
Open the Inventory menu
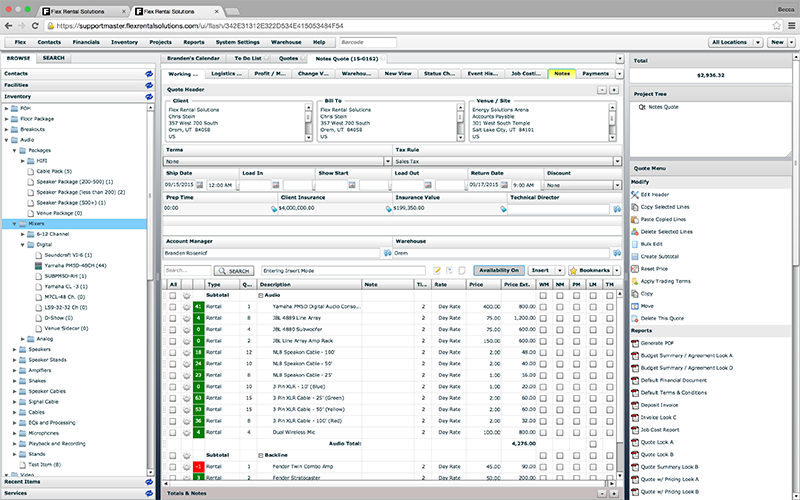(x=124, y=42)
